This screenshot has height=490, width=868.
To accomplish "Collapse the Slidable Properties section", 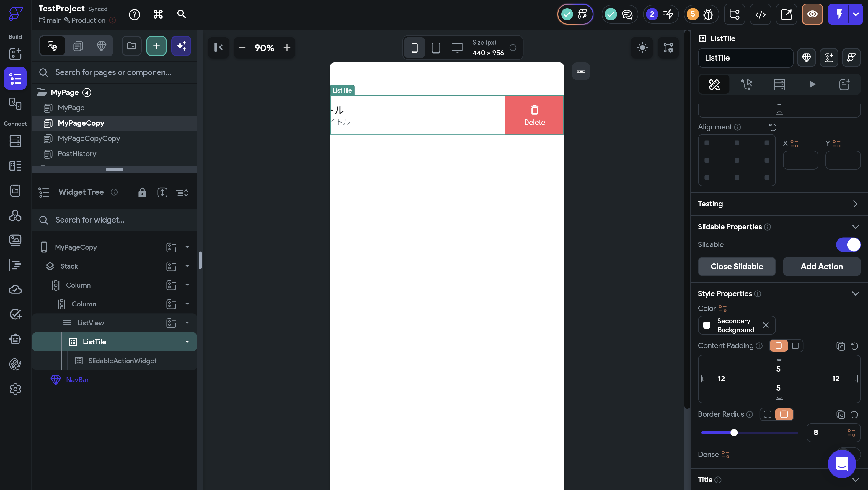I will click(x=855, y=227).
